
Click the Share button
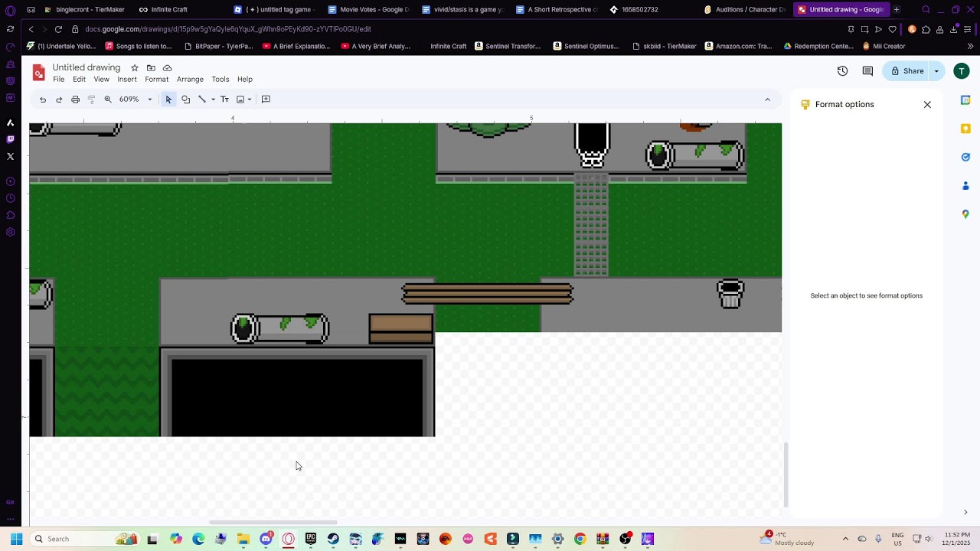pyautogui.click(x=906, y=71)
